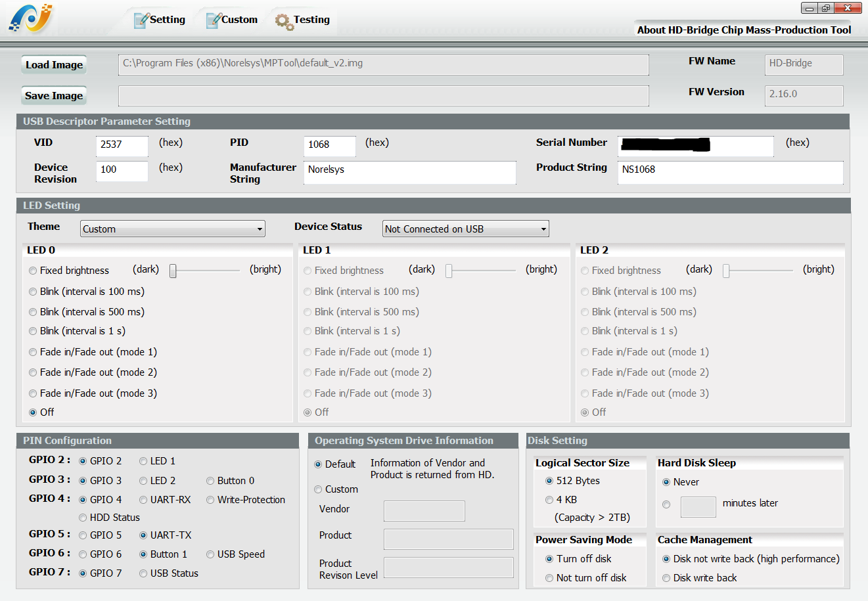This screenshot has height=601, width=868.
Task: Select LED 0 Fade in/Fade out mode 2
Action: pos(93,372)
